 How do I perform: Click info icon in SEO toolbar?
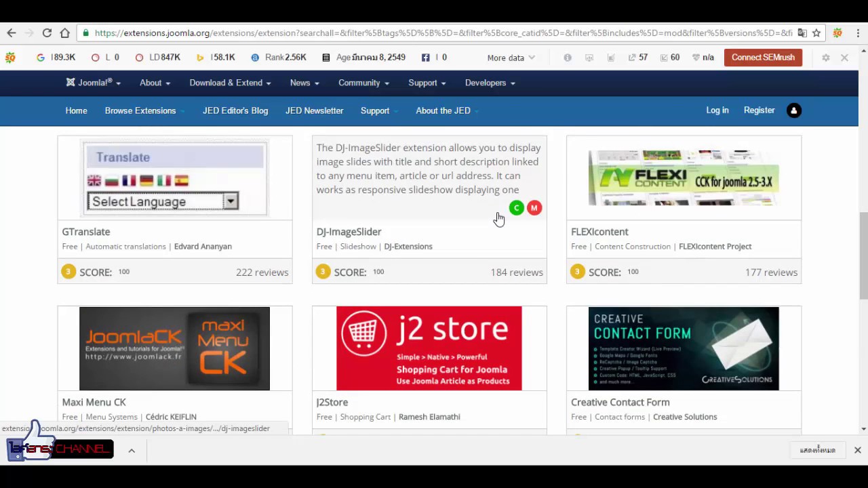coord(568,58)
